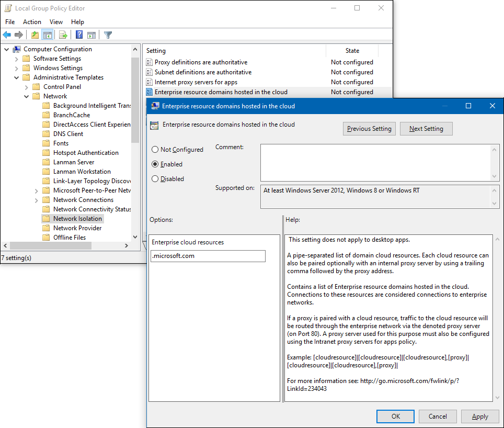This screenshot has height=428, width=504.
Task: Click the Apply button
Action: tap(480, 416)
